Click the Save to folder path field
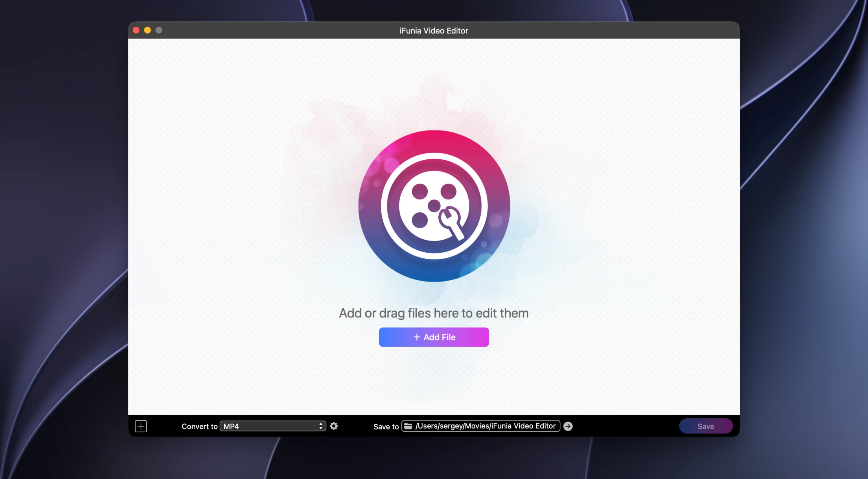868x479 pixels. point(481,426)
